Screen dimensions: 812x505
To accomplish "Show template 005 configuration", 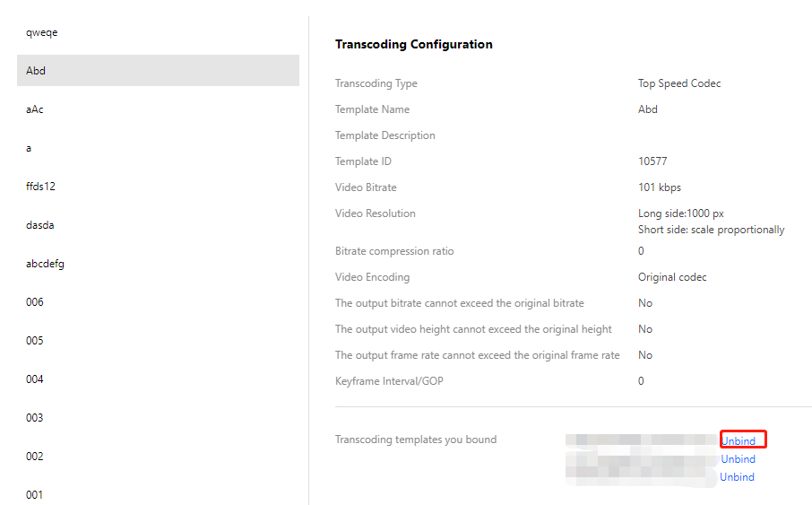I will [x=35, y=341].
